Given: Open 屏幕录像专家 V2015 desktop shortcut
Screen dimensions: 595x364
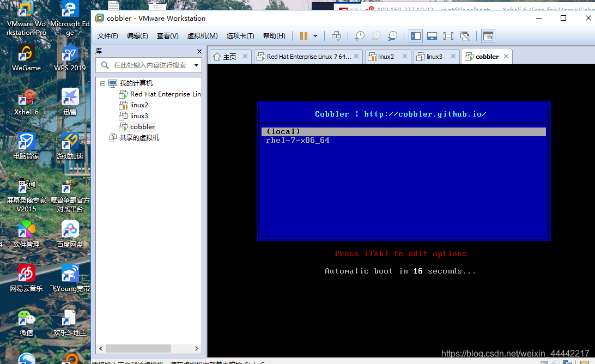Looking at the screenshot, I should click(26, 195).
